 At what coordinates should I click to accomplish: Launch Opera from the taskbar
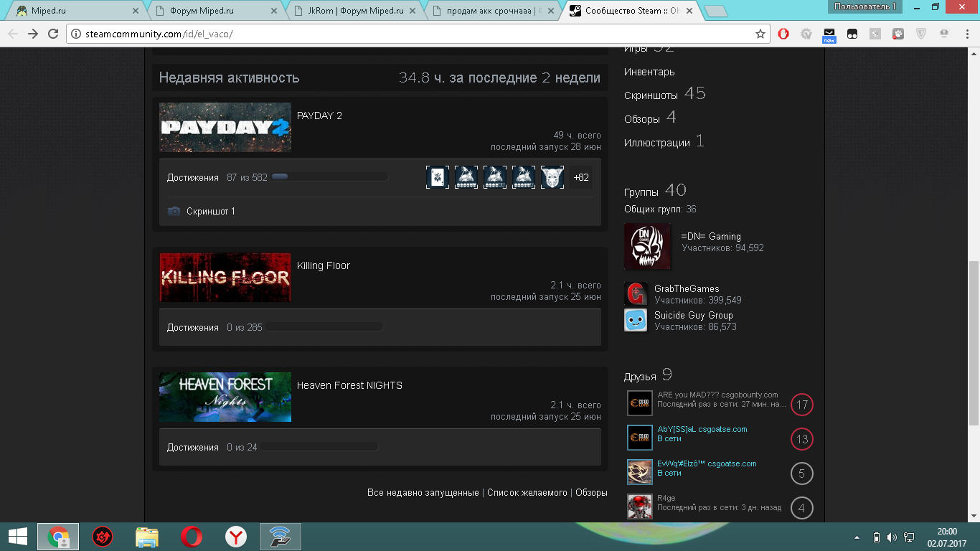point(191,537)
